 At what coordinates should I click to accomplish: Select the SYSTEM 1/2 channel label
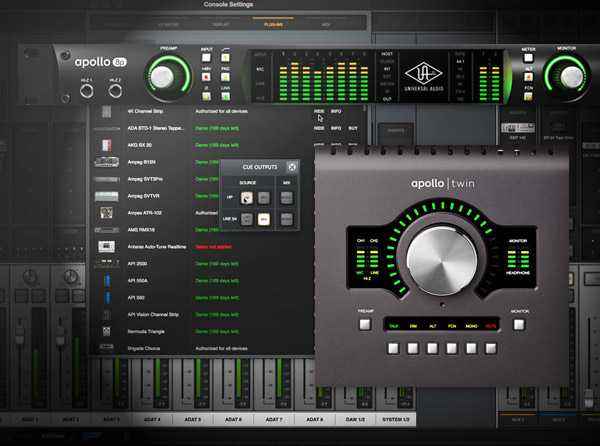396,420
